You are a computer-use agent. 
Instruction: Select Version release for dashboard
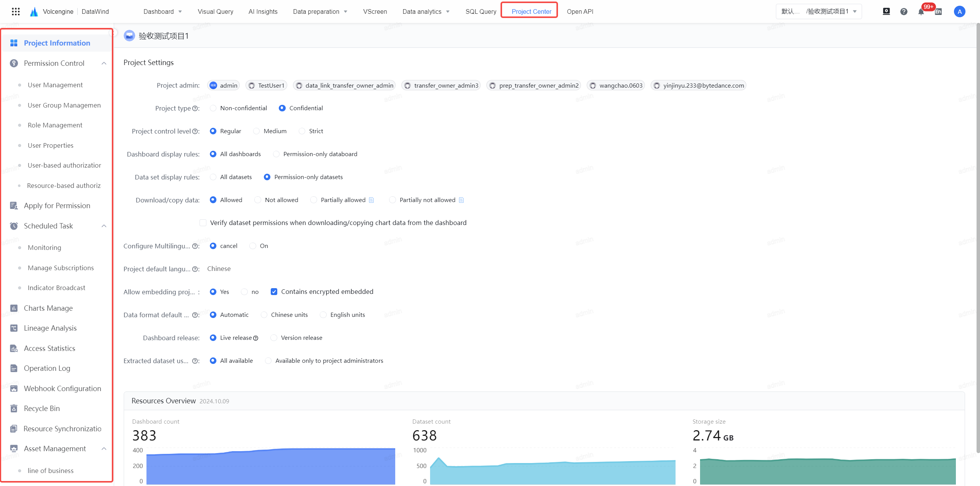274,338
